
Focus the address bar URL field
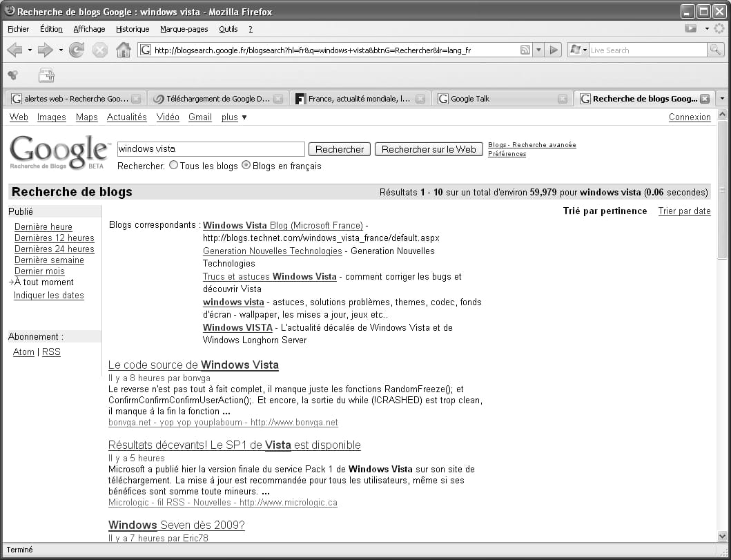(x=335, y=50)
